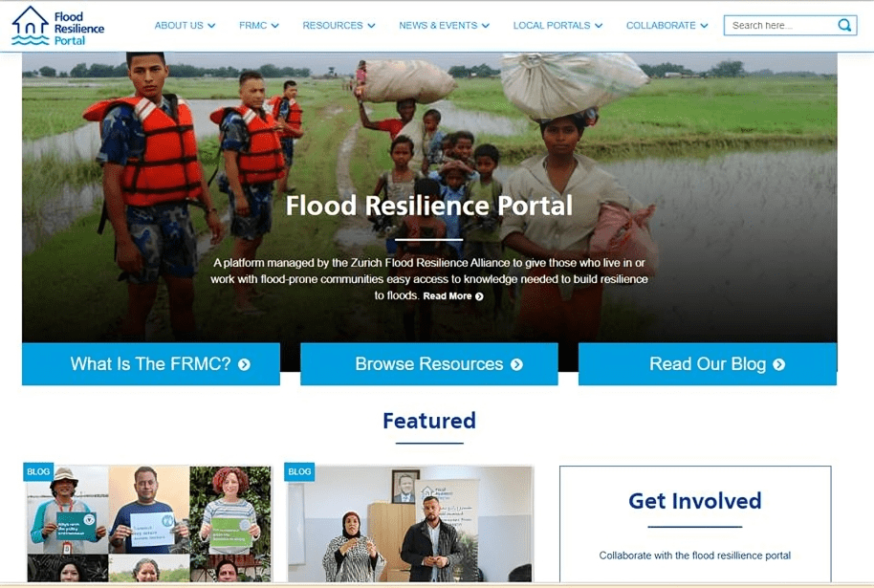
Task: Click the Read More arrow icon in hero
Action: [479, 296]
